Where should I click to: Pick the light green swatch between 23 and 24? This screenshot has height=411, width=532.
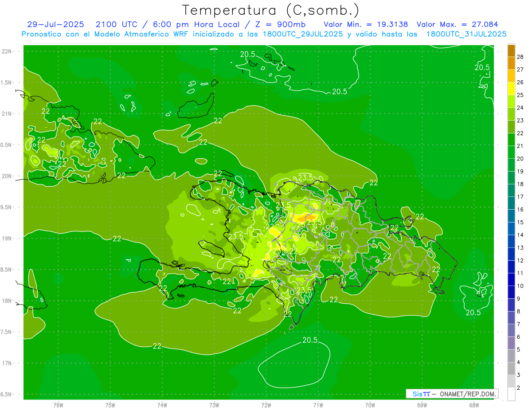click(511, 114)
